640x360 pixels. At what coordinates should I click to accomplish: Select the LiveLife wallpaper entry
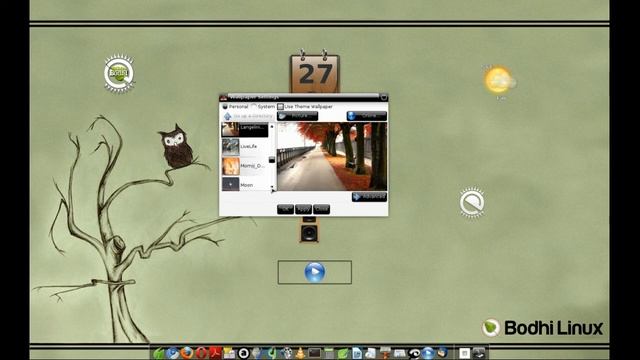pyautogui.click(x=245, y=147)
